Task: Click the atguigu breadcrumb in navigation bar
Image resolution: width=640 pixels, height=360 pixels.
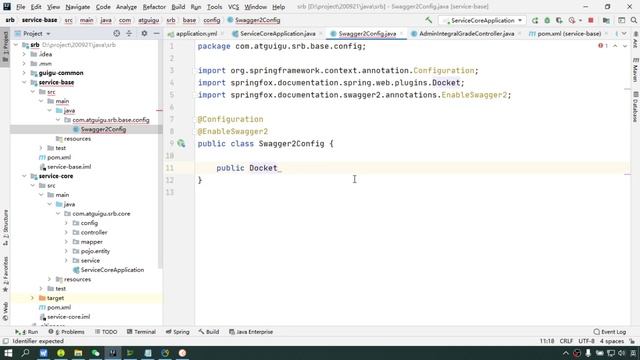Action: point(148,20)
